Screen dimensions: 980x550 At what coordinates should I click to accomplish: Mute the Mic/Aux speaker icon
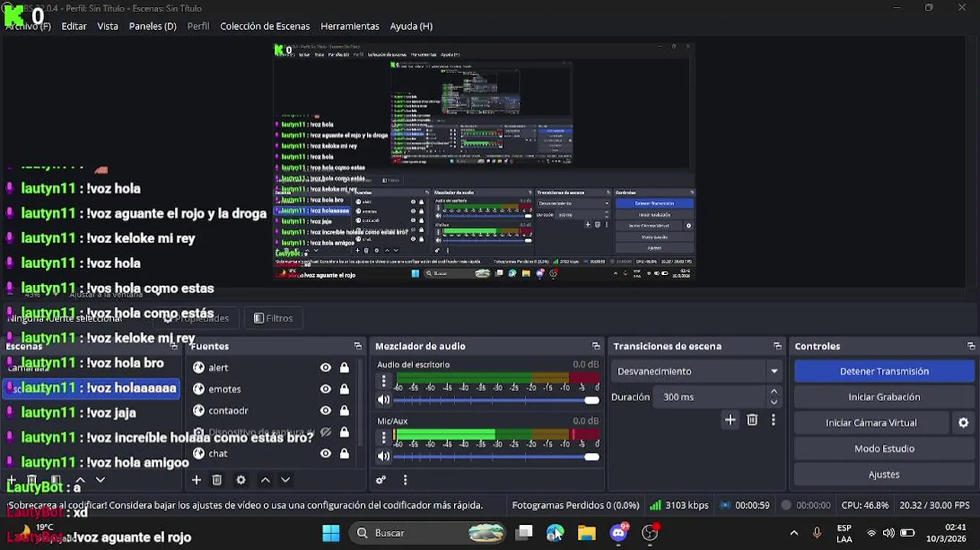click(x=384, y=456)
